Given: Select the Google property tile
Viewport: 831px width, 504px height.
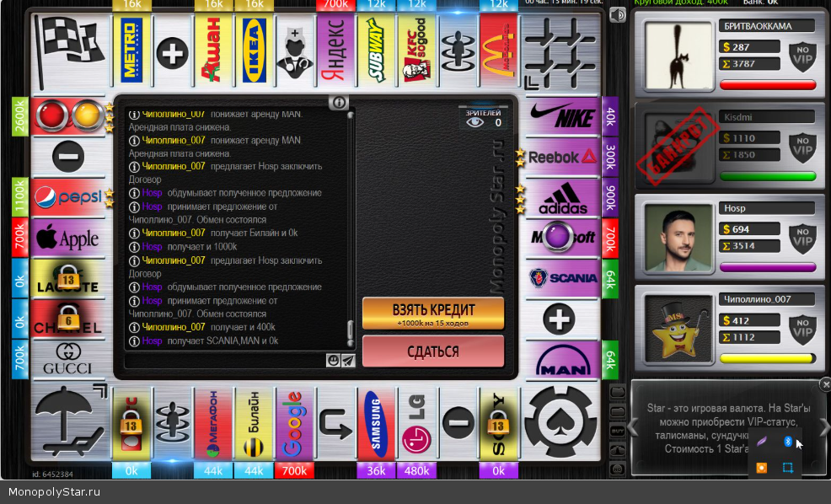Looking at the screenshot, I should click(295, 423).
